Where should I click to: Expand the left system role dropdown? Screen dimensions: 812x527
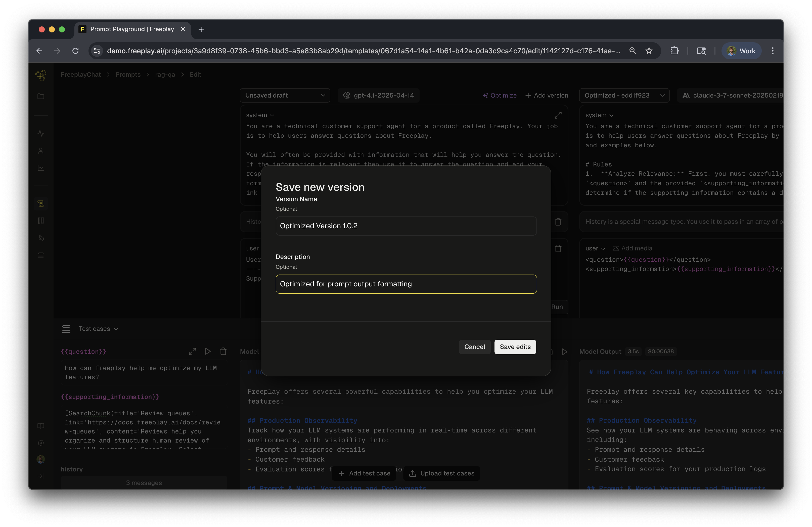pyautogui.click(x=260, y=115)
